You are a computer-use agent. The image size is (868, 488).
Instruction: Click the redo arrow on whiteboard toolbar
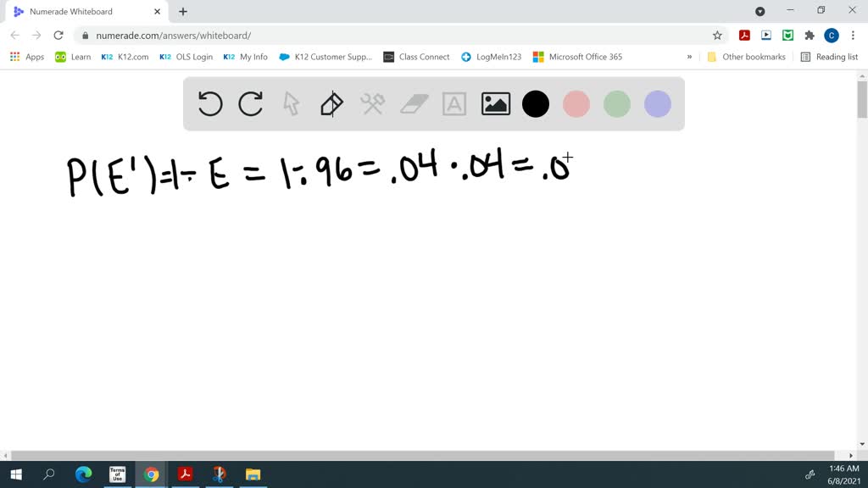[x=251, y=104]
